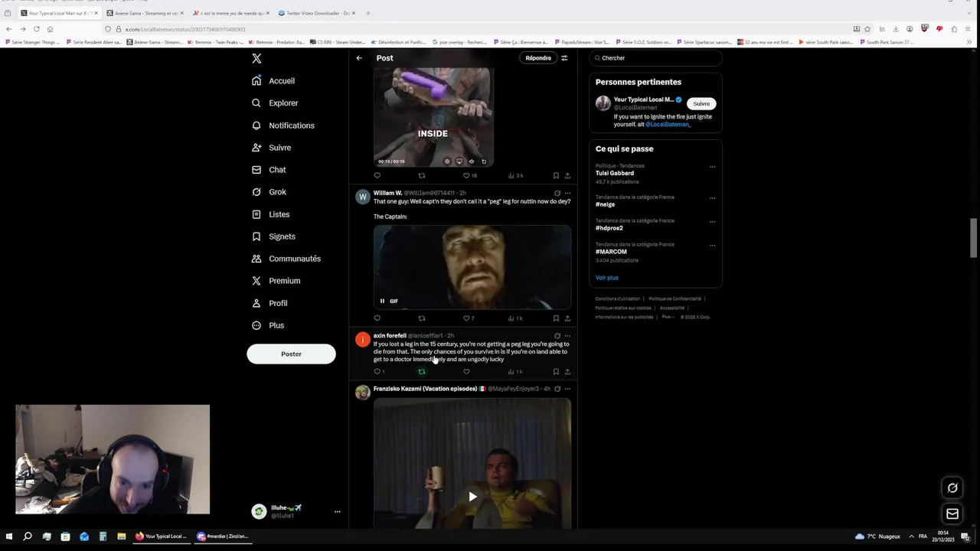Open Tulsi Gabbard trend

[x=615, y=173]
